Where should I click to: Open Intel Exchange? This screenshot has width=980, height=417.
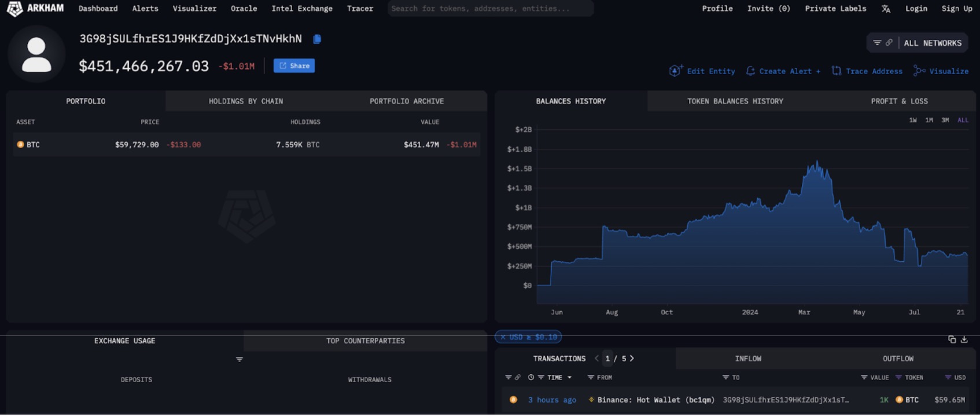pyautogui.click(x=302, y=9)
